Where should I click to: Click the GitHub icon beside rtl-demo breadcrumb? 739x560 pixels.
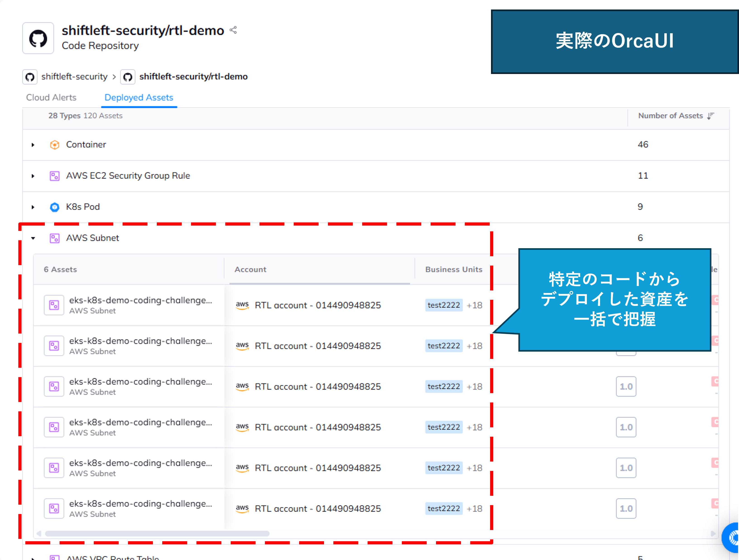point(128,77)
